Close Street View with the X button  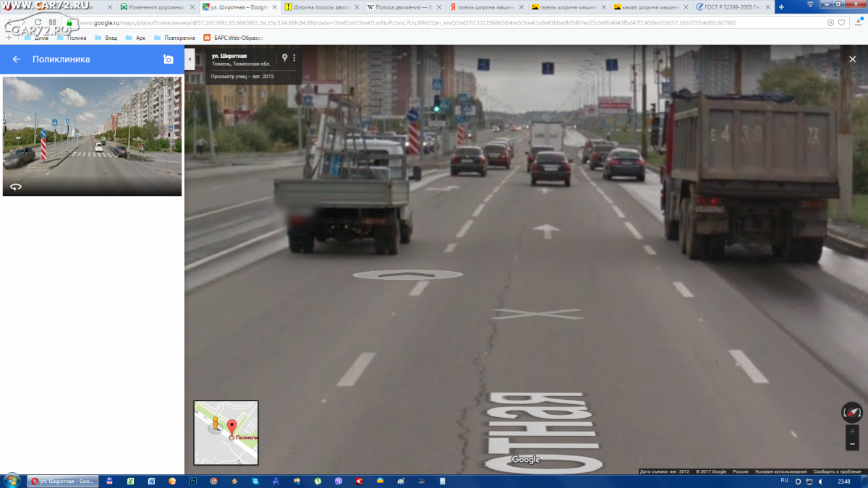pos(852,59)
